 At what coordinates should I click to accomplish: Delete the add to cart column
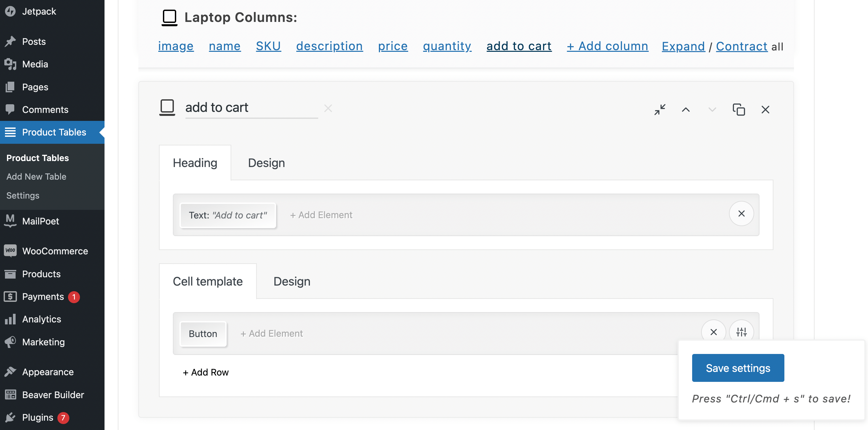765,110
